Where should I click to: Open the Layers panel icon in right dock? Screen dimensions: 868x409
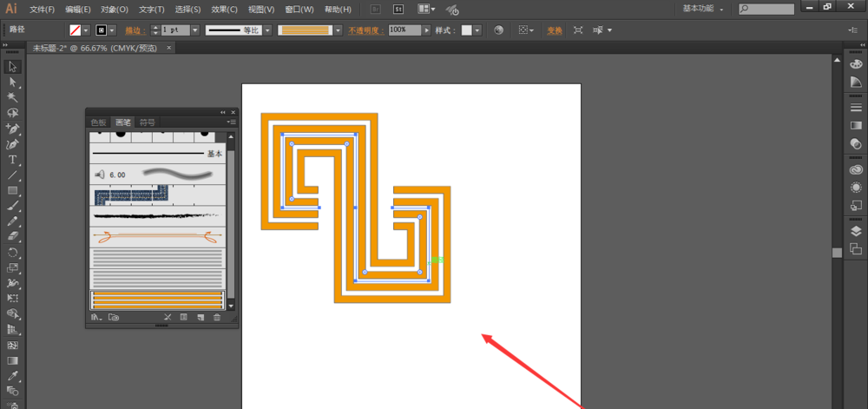pos(856,231)
